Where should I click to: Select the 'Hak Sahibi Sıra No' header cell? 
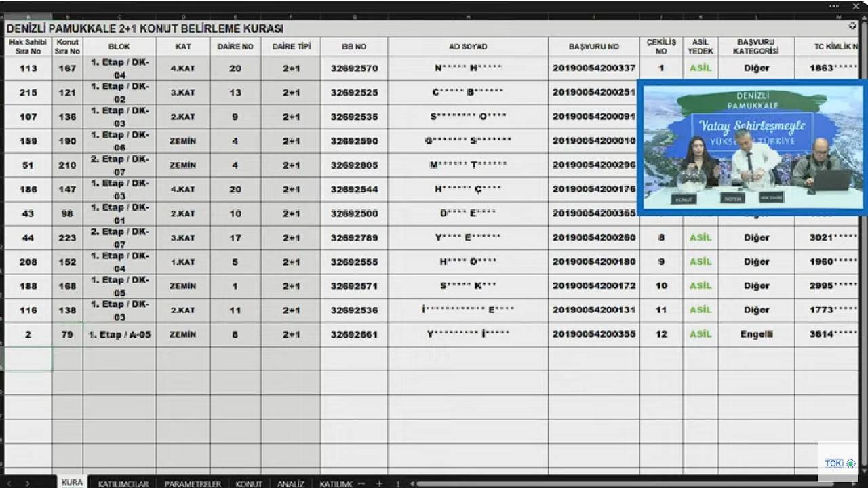click(x=28, y=47)
